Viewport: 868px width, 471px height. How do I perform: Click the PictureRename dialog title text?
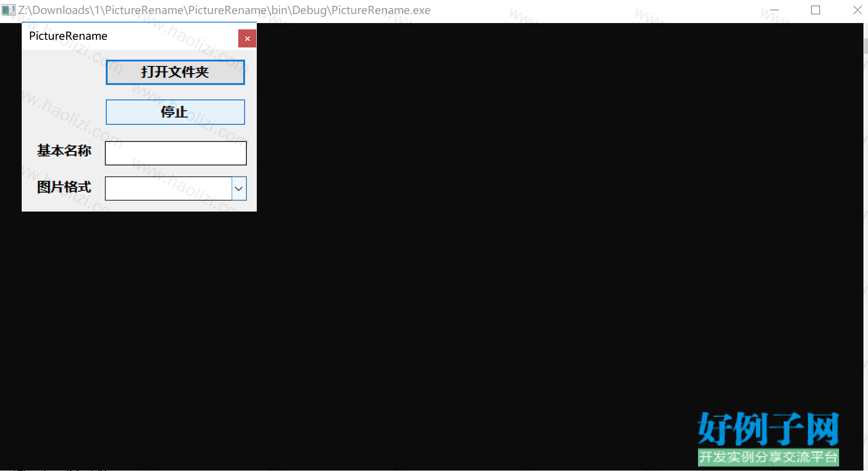(x=68, y=36)
